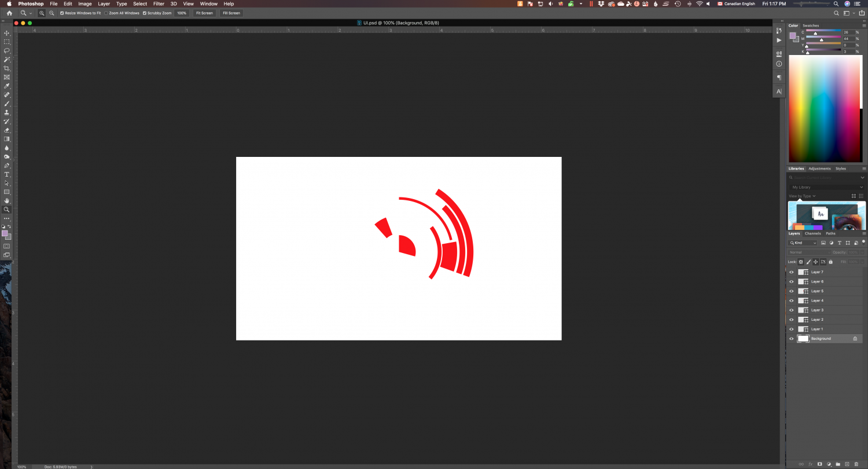The height and width of the screenshot is (469, 868).
Task: Click the Fill Screen button
Action: (x=231, y=13)
